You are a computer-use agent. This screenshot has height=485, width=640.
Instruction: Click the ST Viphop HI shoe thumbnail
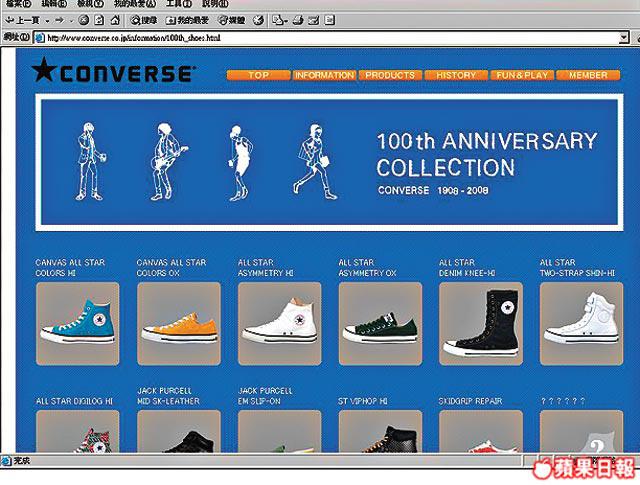[380, 431]
